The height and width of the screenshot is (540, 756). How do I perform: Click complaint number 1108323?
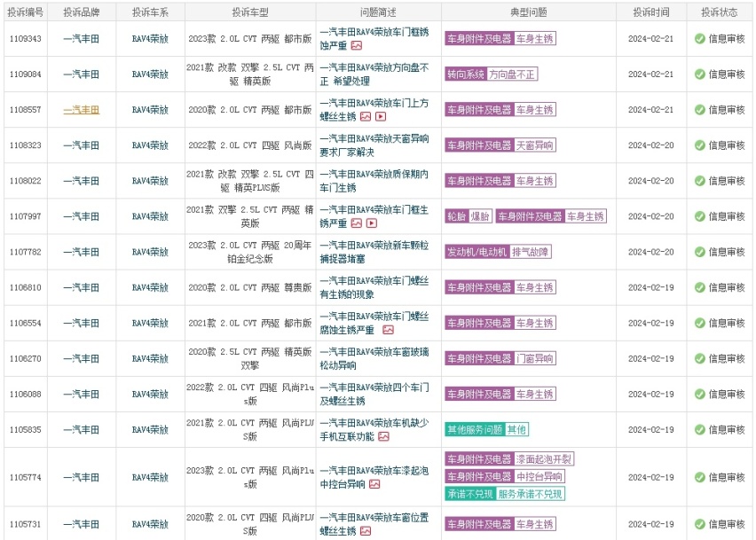tap(24, 145)
